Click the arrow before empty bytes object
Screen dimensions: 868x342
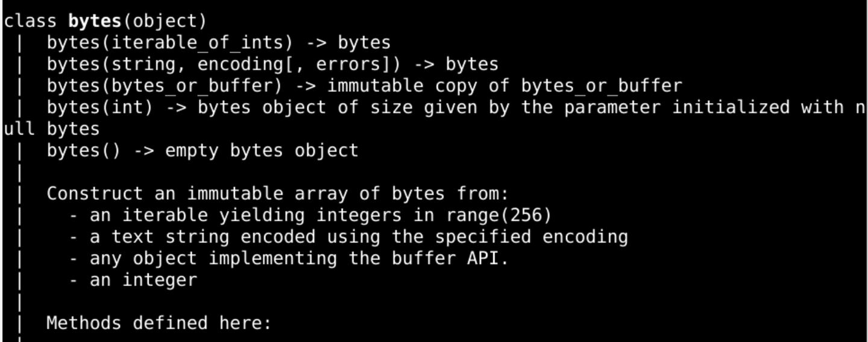[x=143, y=151]
